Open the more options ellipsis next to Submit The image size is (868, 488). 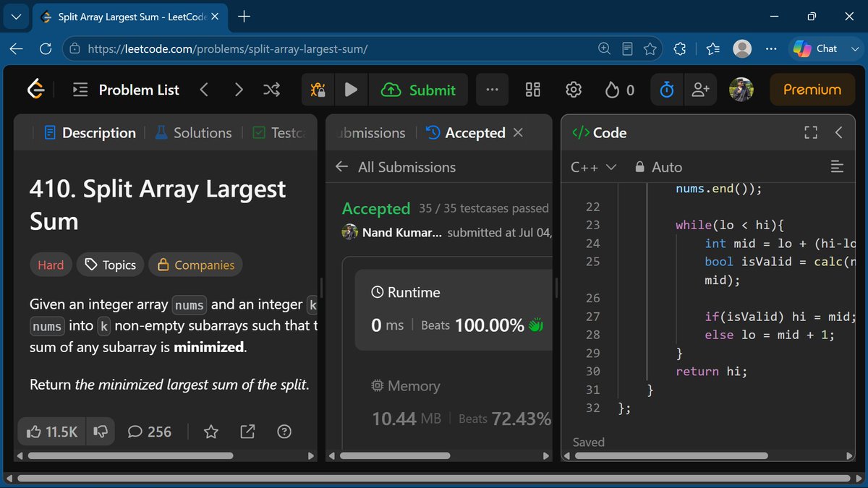(493, 90)
